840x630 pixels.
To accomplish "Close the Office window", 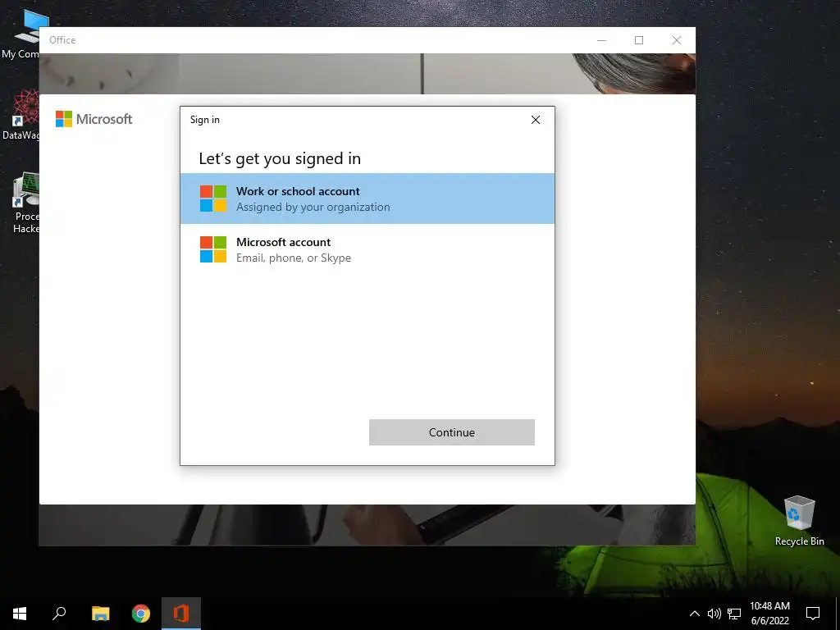I will click(677, 40).
